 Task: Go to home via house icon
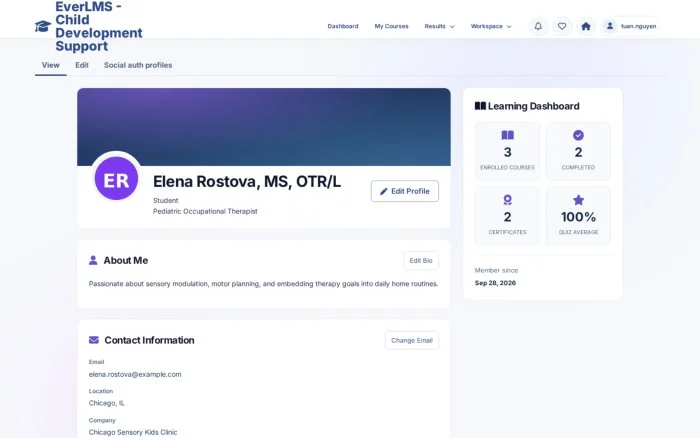[x=586, y=26]
